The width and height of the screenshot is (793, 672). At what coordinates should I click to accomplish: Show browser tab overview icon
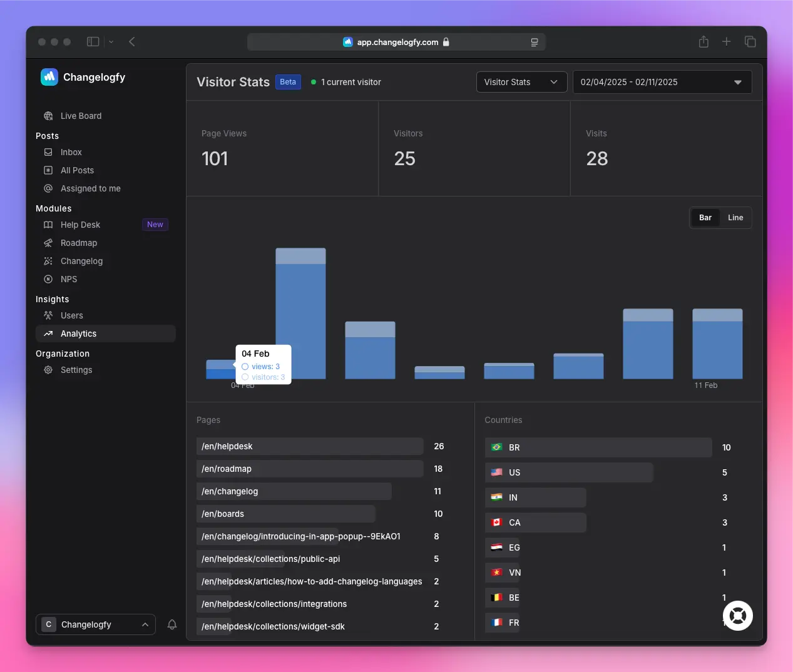750,42
